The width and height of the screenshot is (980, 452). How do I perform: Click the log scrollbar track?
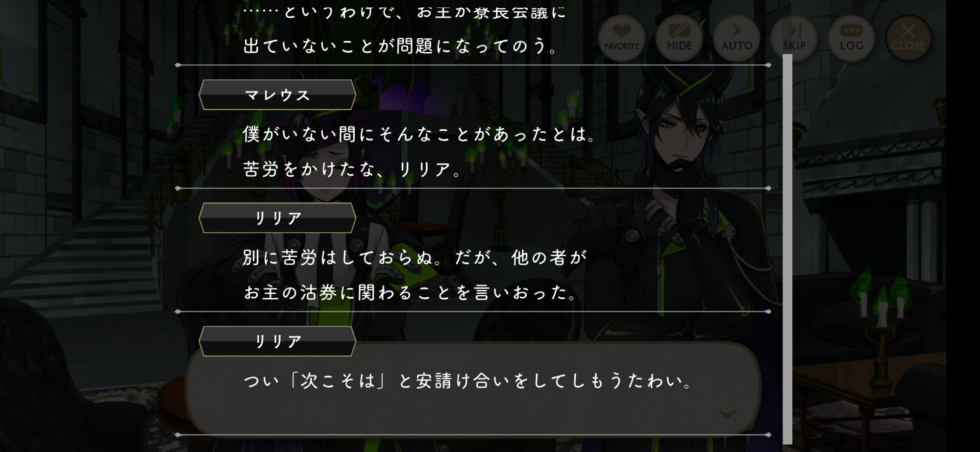point(787,249)
